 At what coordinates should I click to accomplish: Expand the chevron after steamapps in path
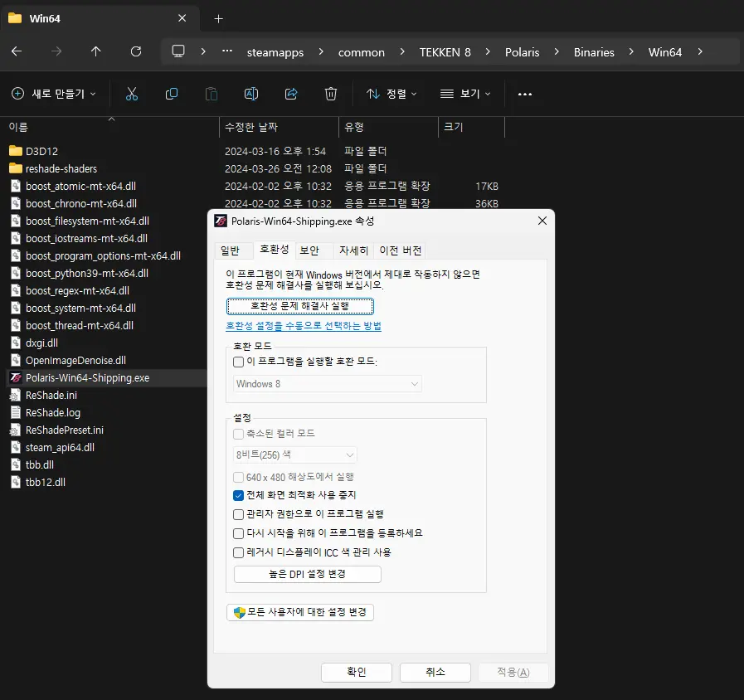[x=321, y=51]
